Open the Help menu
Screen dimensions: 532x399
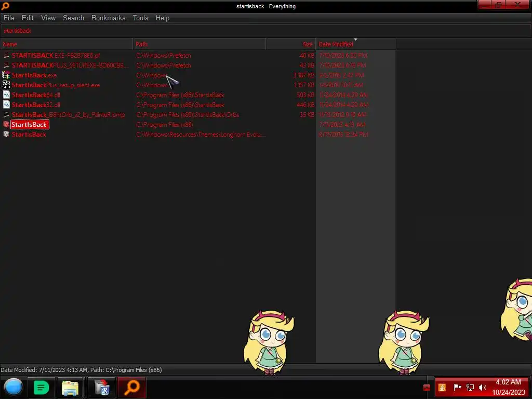[163, 18]
